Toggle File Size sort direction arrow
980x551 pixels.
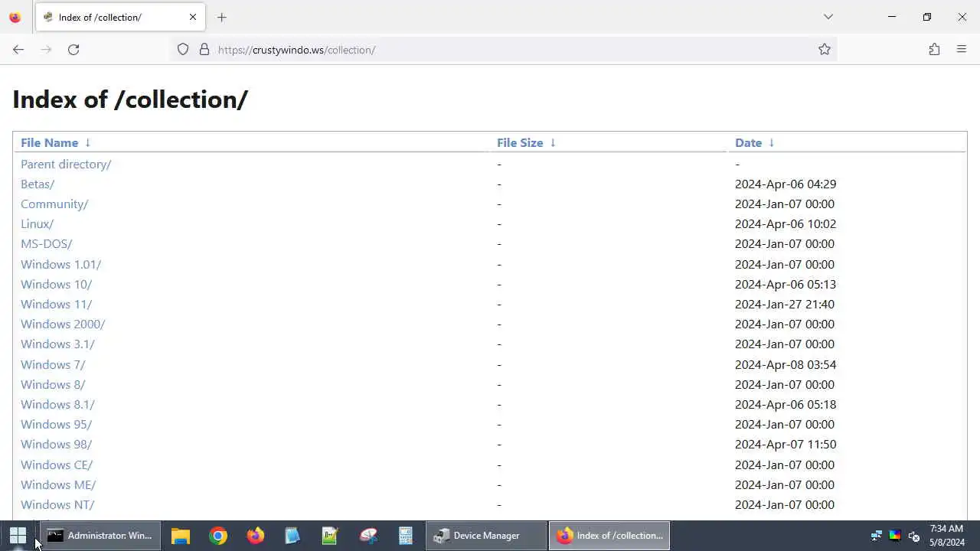pos(553,143)
